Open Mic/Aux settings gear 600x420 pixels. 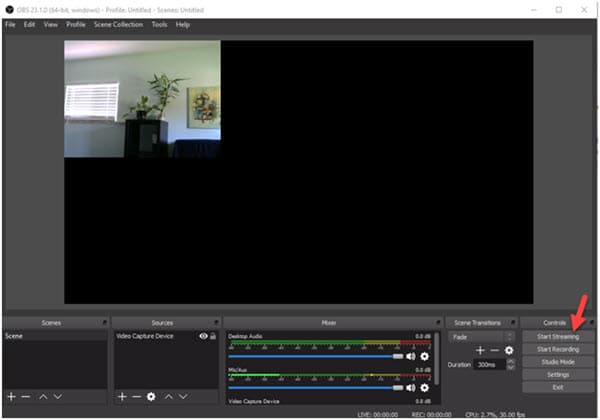(424, 388)
